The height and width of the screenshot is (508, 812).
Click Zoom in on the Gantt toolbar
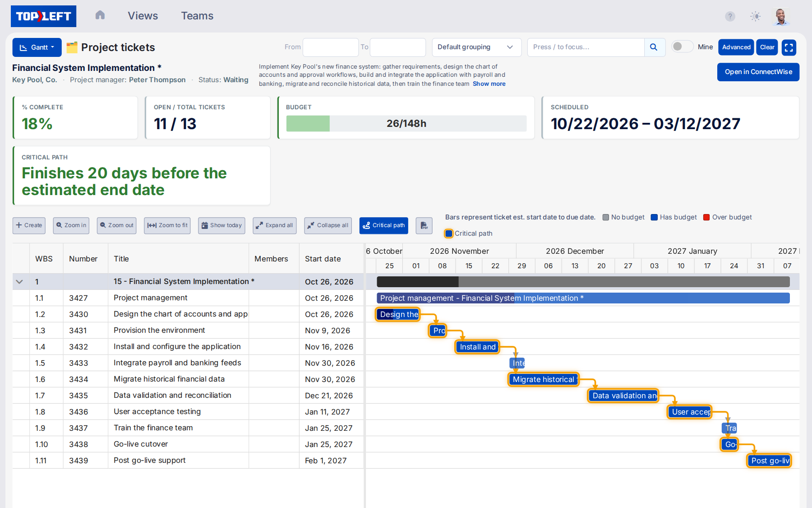(x=71, y=225)
